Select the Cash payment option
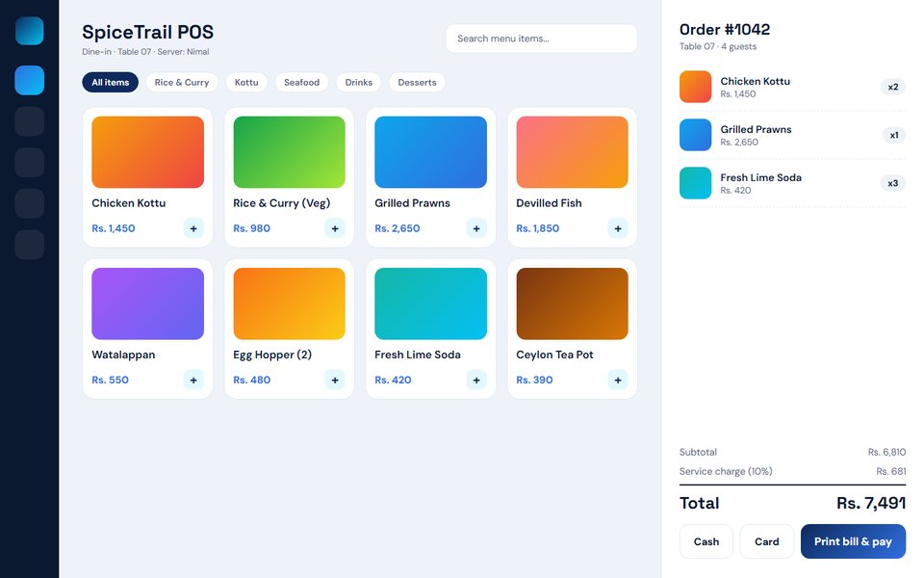 coord(706,541)
